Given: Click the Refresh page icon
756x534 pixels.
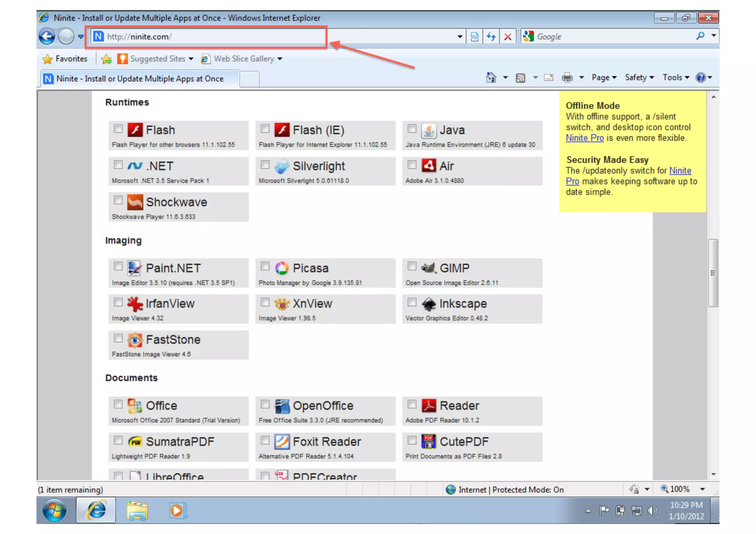Looking at the screenshot, I should pyautogui.click(x=491, y=37).
